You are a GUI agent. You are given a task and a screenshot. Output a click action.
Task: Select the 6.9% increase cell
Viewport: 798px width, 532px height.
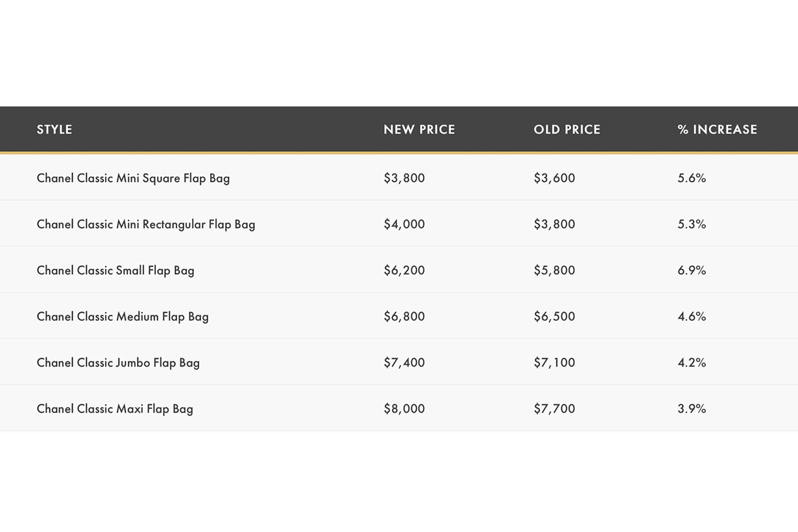pyautogui.click(x=692, y=271)
